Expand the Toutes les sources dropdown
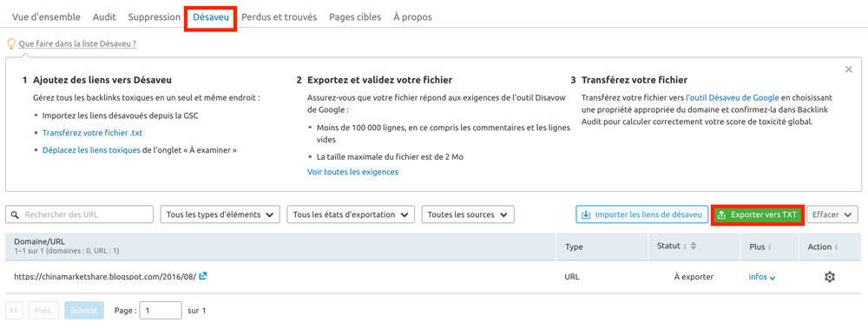Screen dimensions: 868x329 (468, 214)
